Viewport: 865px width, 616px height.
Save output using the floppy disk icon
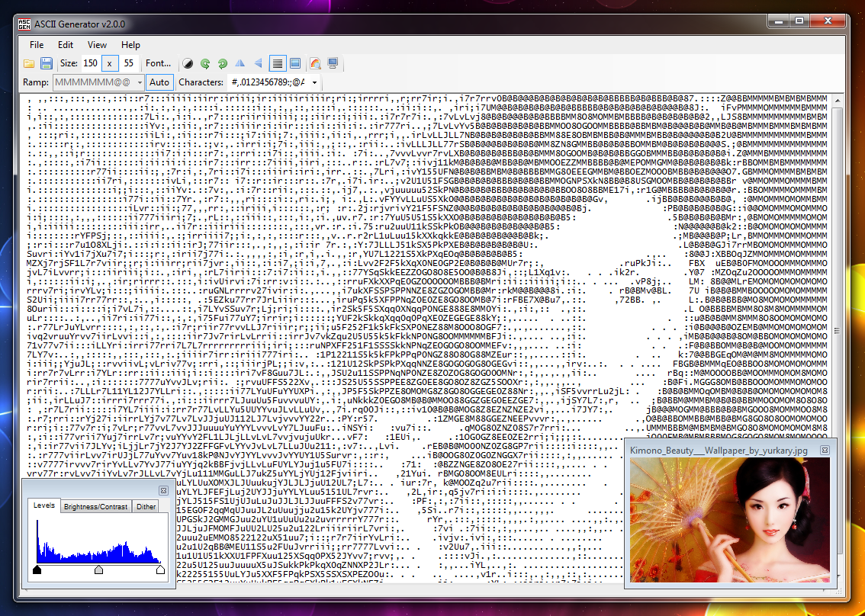[47, 63]
